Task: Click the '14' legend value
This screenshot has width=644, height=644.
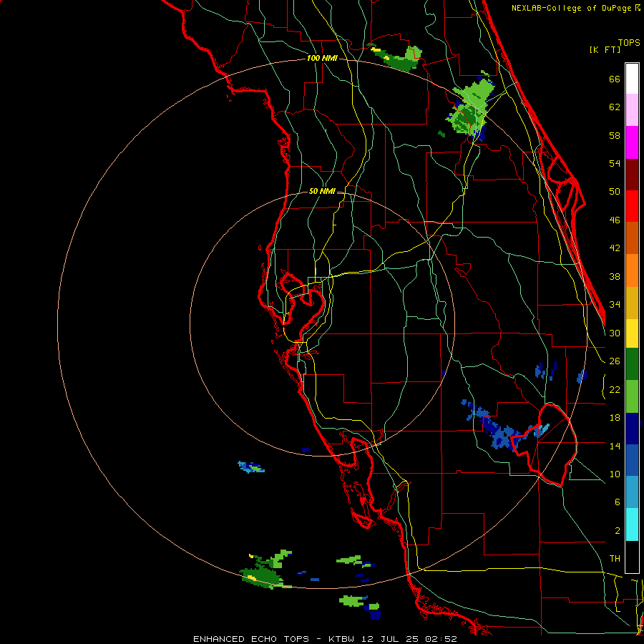Action: [615, 446]
